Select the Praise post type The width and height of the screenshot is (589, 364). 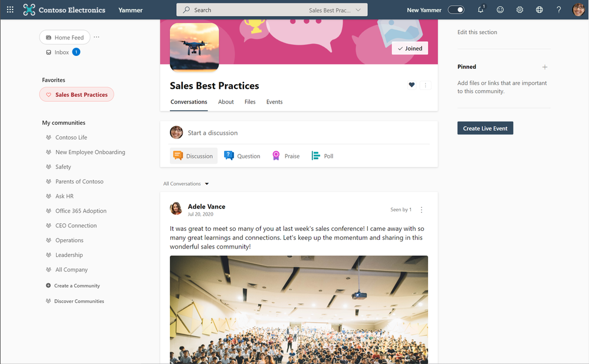tap(286, 156)
